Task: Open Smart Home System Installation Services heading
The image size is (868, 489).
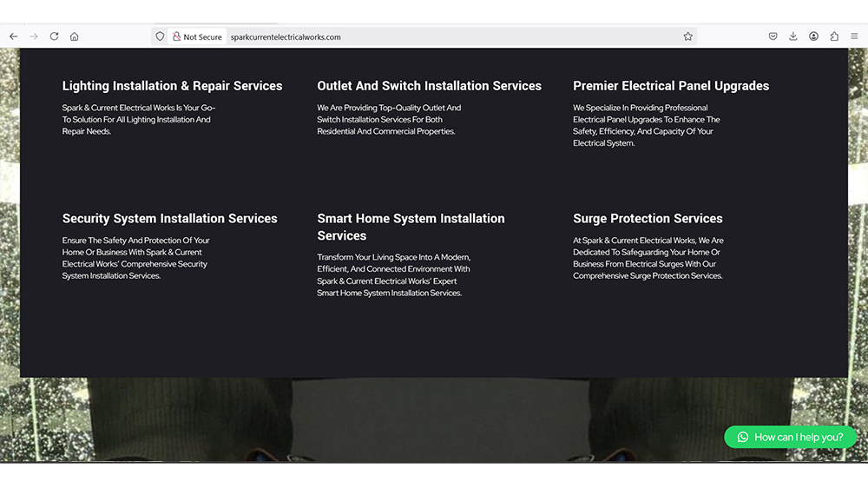Action: (411, 227)
